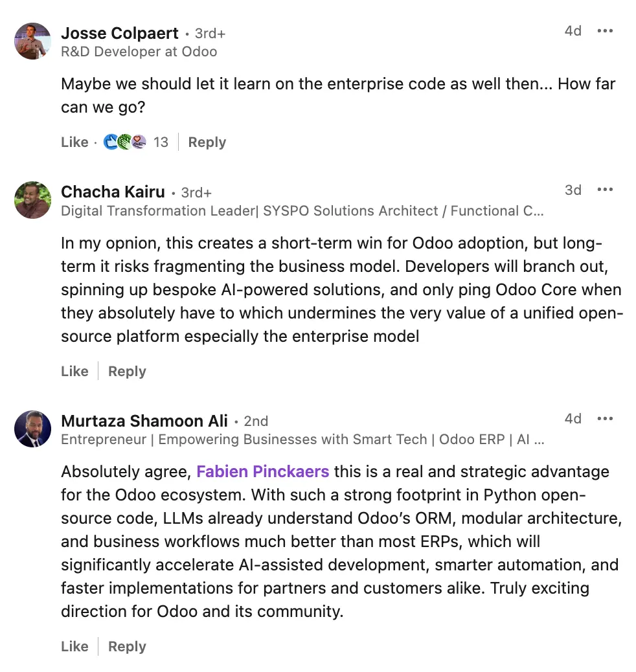Click the Josse Colpaert name link
The height and width of the screenshot is (672, 636).
(120, 33)
